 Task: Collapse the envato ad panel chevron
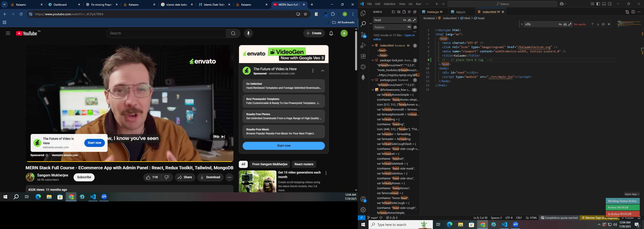pyautogui.click(x=322, y=71)
